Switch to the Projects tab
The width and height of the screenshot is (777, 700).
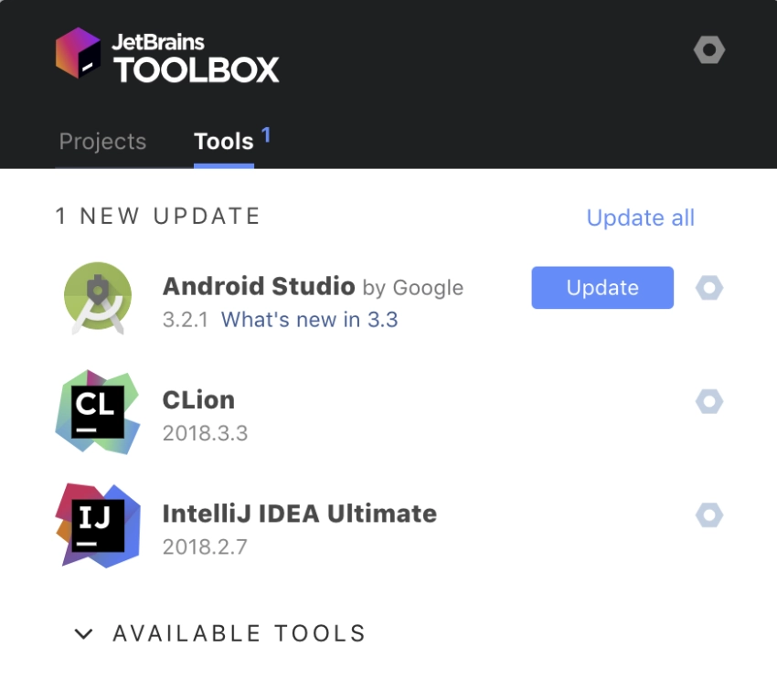point(102,142)
